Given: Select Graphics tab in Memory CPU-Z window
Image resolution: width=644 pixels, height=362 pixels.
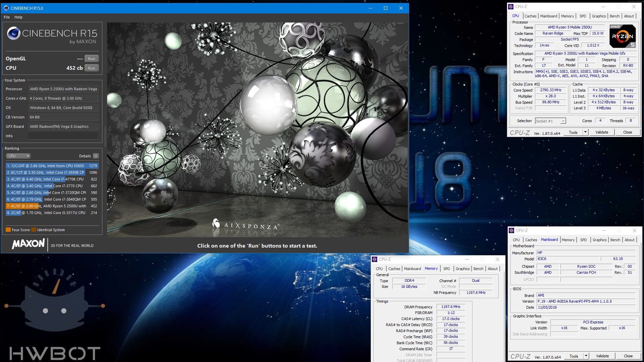Looking at the screenshot, I should pyautogui.click(x=463, y=269).
